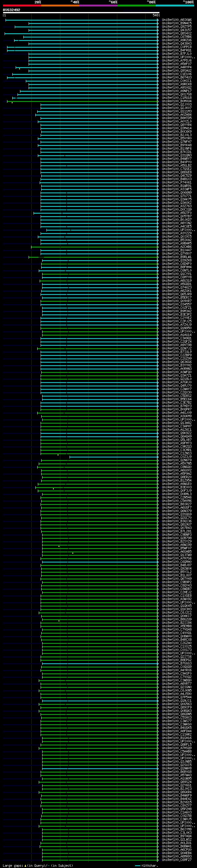The height and width of the screenshot is (868, 197).
Task: Click hit label UniRef100_B6T4U3
Action: click(x=177, y=78)
